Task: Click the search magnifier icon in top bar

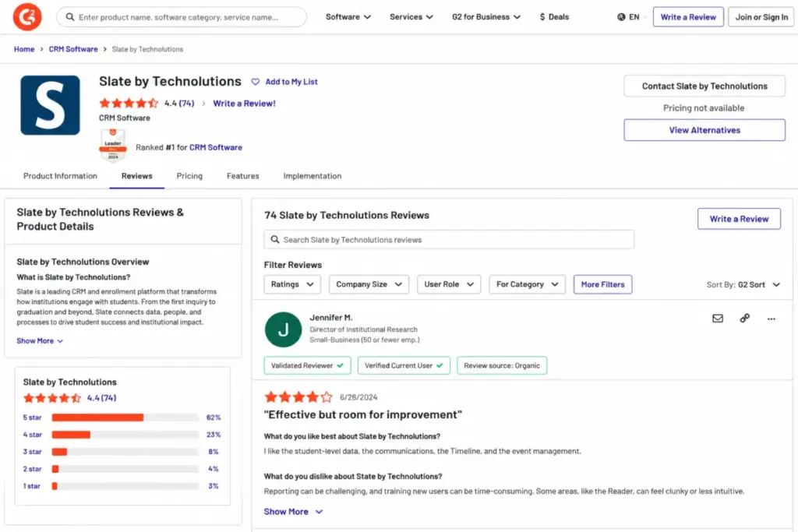Action: coord(70,17)
